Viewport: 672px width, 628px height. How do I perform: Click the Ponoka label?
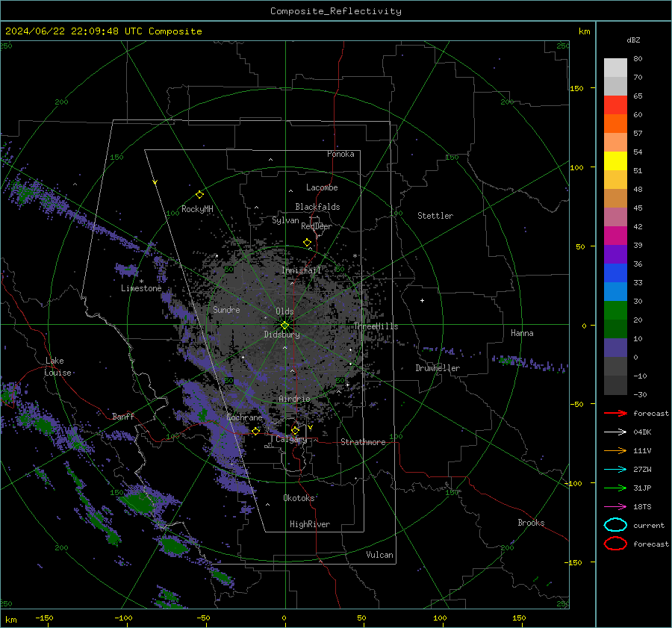click(x=340, y=154)
